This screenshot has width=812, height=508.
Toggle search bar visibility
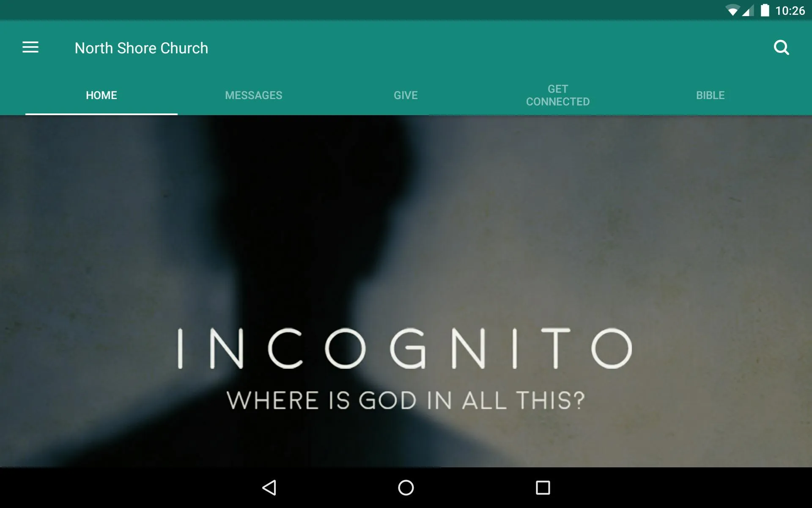[782, 47]
